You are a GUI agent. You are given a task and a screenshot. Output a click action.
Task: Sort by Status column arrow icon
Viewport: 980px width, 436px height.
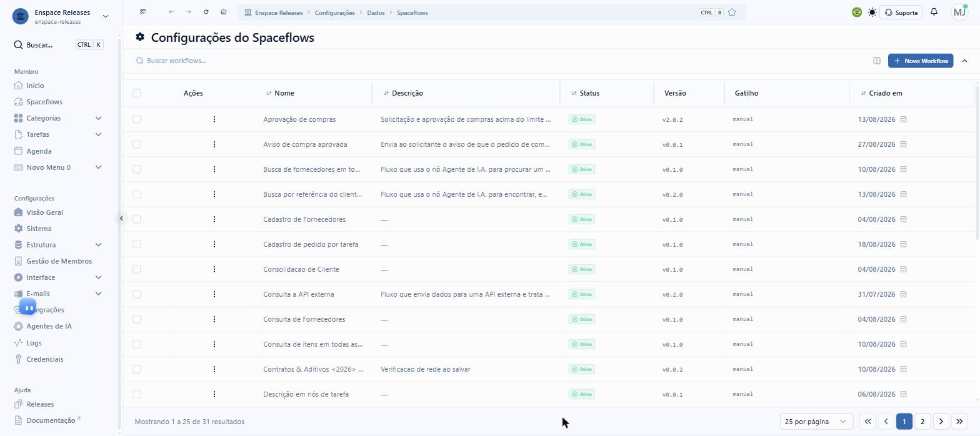[574, 93]
